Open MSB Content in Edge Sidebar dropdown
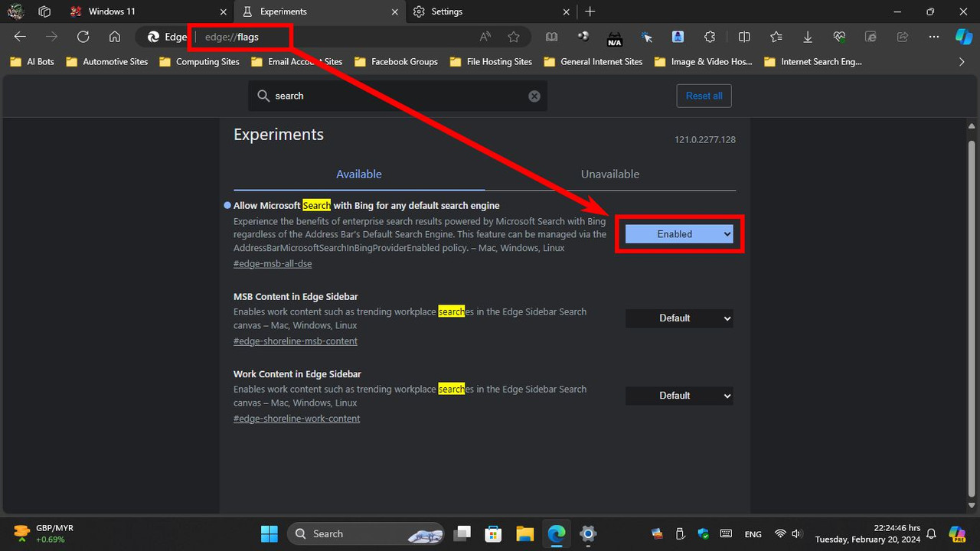The image size is (980, 551). [679, 318]
